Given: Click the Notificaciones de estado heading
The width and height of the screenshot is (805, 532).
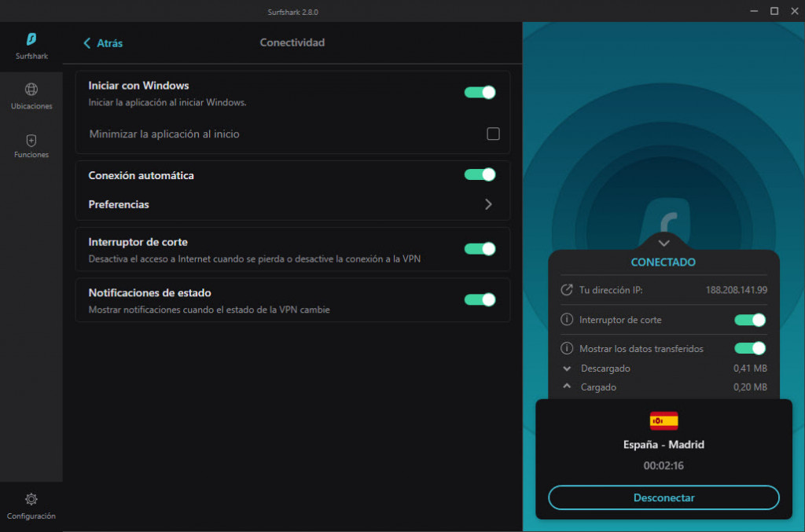Looking at the screenshot, I should [x=150, y=293].
